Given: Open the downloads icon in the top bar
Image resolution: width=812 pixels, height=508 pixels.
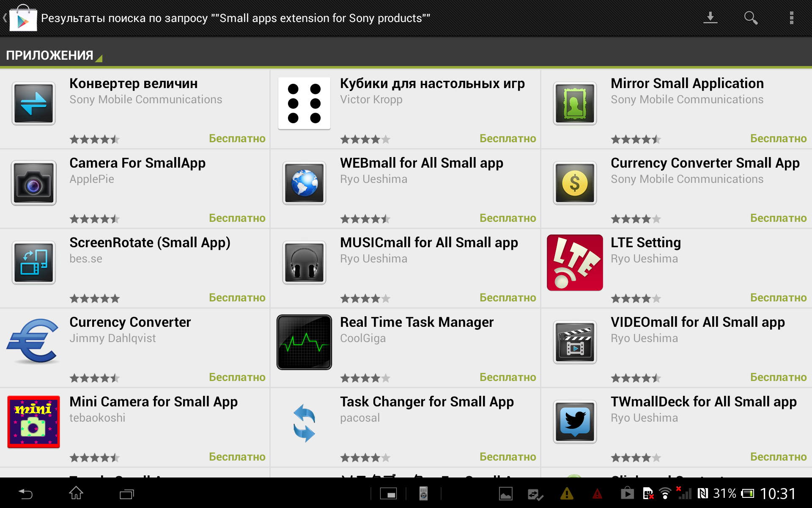Looking at the screenshot, I should pos(710,18).
